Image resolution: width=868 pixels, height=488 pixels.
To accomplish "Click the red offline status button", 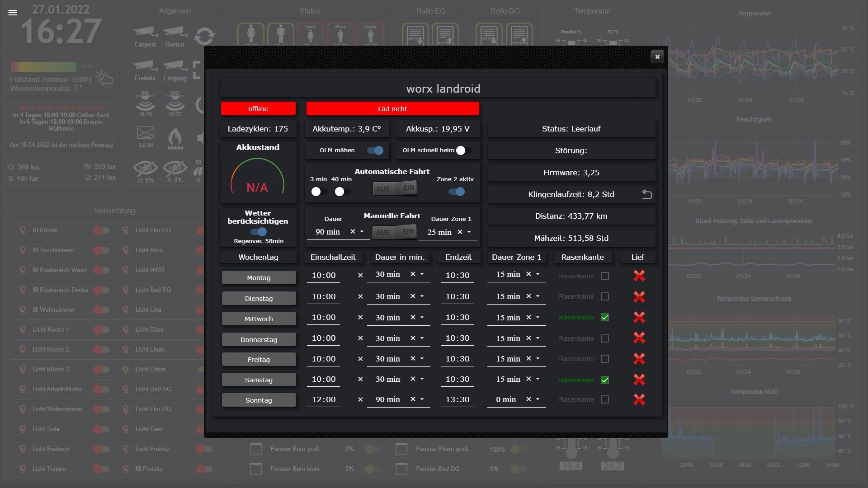I will click(258, 108).
